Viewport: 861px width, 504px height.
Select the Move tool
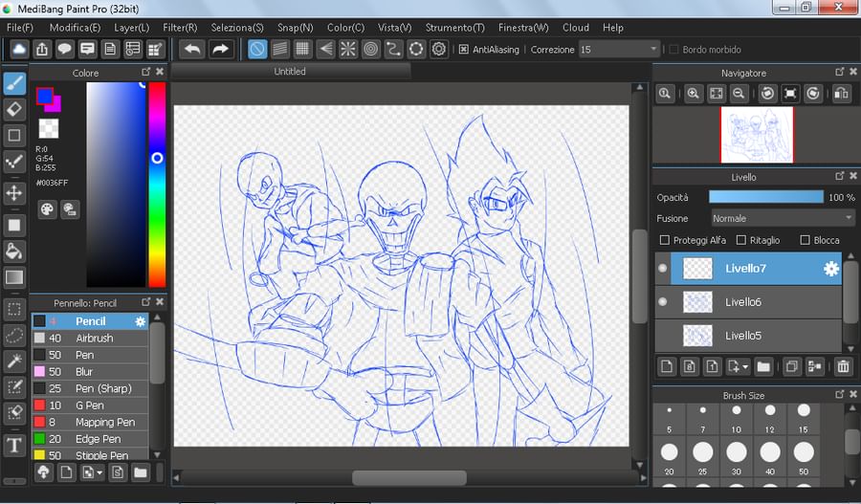coord(14,193)
